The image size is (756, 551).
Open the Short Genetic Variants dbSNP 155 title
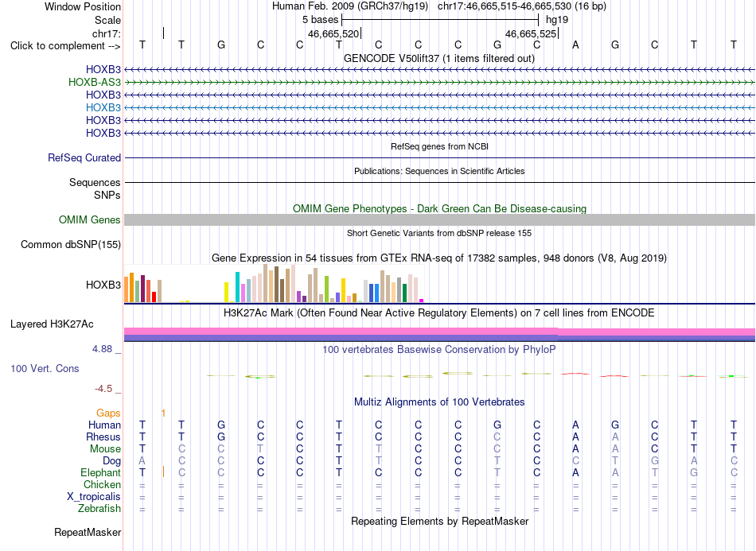point(439,233)
